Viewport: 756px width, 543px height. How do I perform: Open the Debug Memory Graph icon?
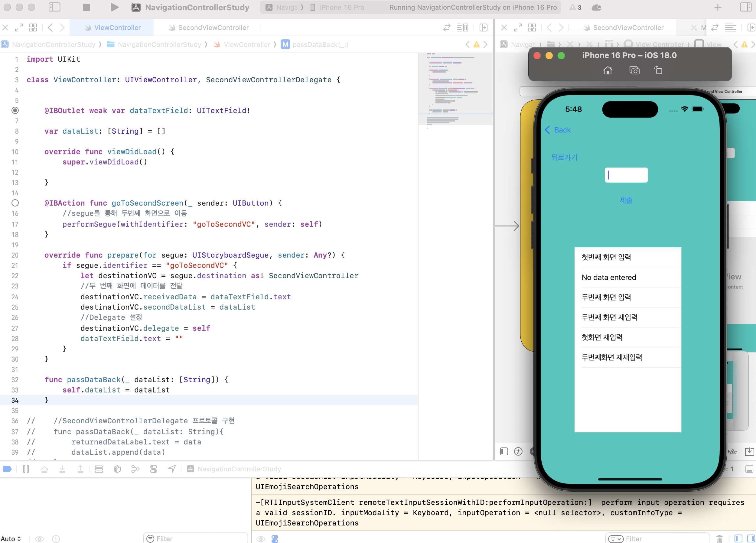click(135, 469)
